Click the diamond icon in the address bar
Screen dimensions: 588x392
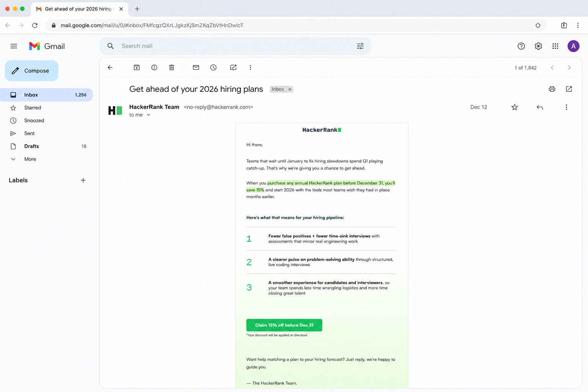(x=538, y=25)
